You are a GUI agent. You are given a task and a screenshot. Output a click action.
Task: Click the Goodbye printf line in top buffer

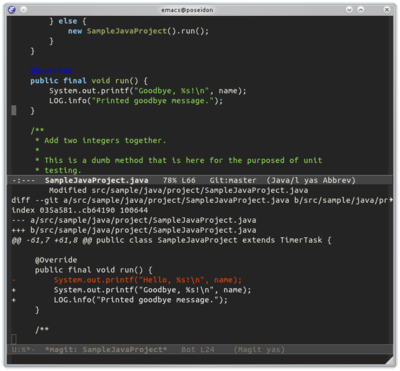point(148,91)
